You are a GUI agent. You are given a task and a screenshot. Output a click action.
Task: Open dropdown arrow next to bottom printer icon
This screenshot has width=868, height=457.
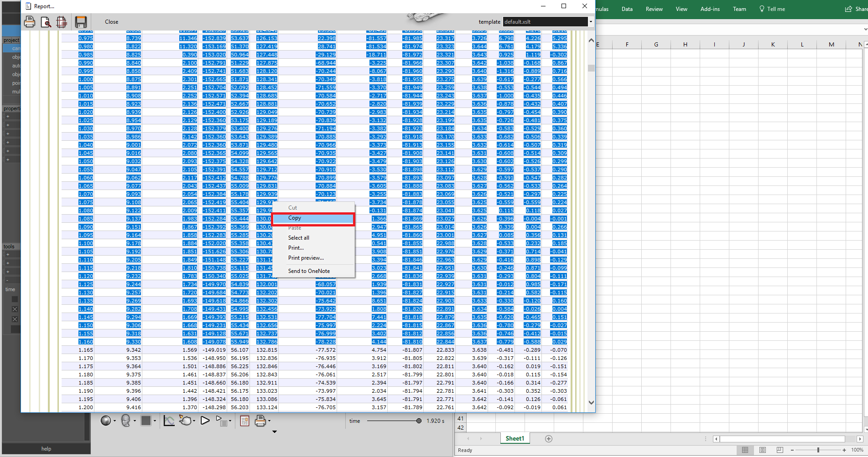pyautogui.click(x=269, y=421)
